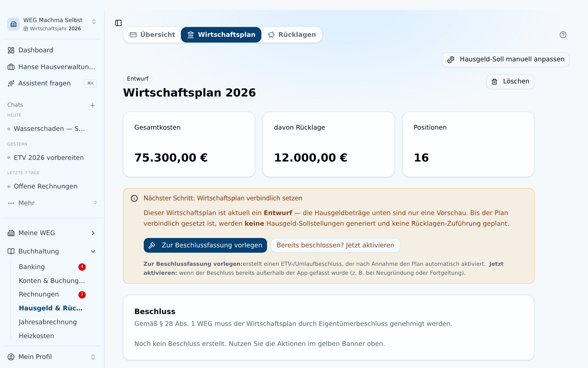Click the Hanse Hausverwaltung briefcase icon
The width and height of the screenshot is (588, 368).
11,67
